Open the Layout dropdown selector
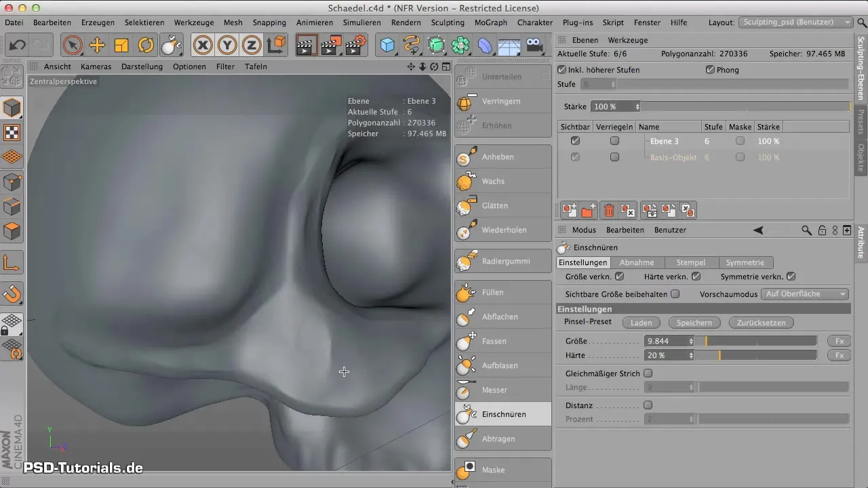Screen dimensions: 868x488 coord(797,22)
